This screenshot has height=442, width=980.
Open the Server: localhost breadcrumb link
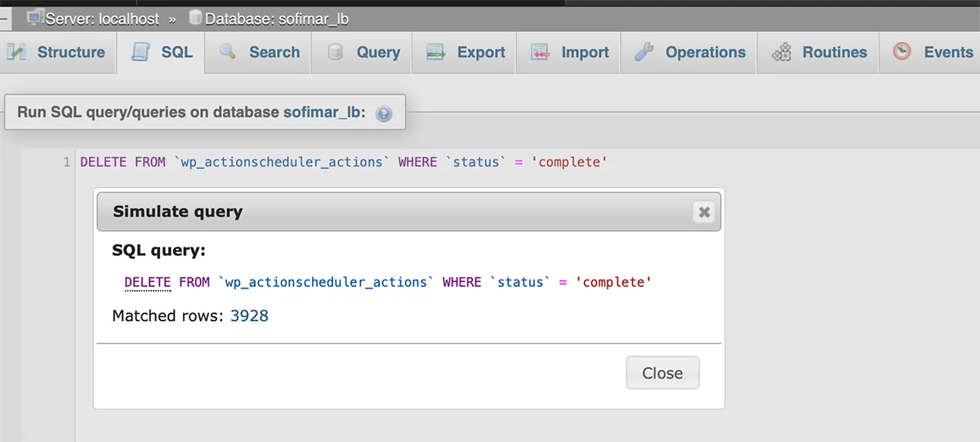point(103,18)
